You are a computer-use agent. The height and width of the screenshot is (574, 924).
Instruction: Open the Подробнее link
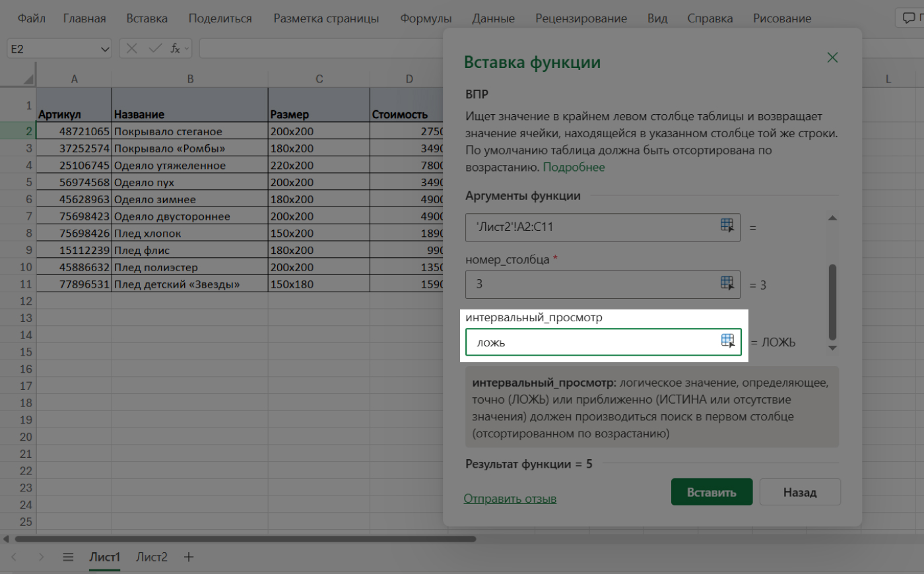(x=574, y=167)
